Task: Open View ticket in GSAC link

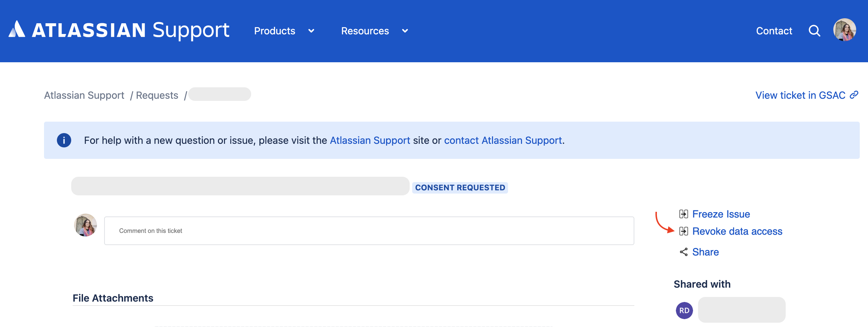Action: (x=800, y=95)
